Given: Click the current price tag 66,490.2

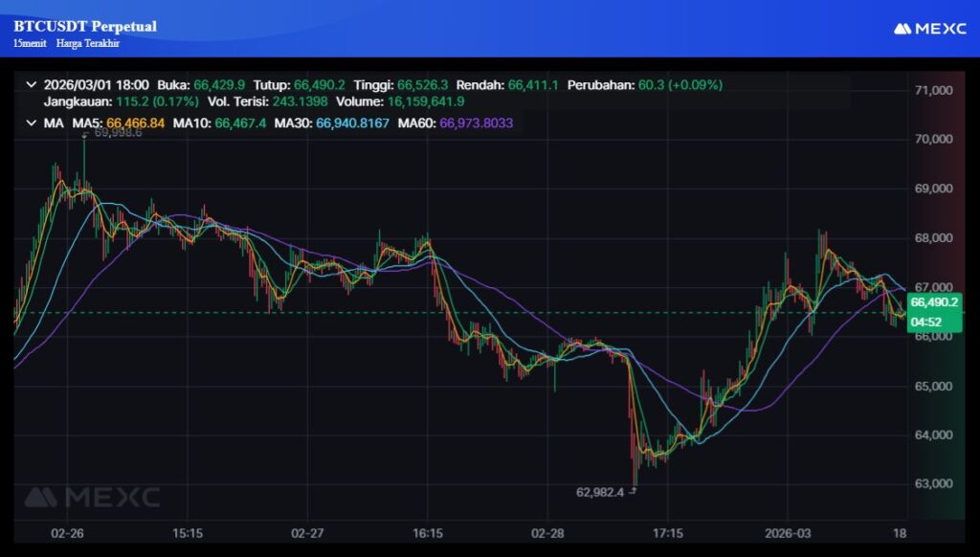Looking at the screenshot, I should point(933,302).
